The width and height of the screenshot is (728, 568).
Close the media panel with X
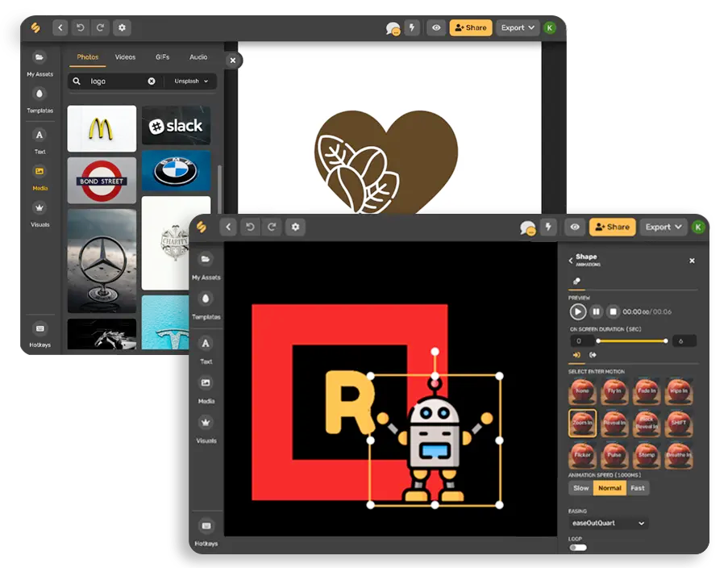coord(233,61)
